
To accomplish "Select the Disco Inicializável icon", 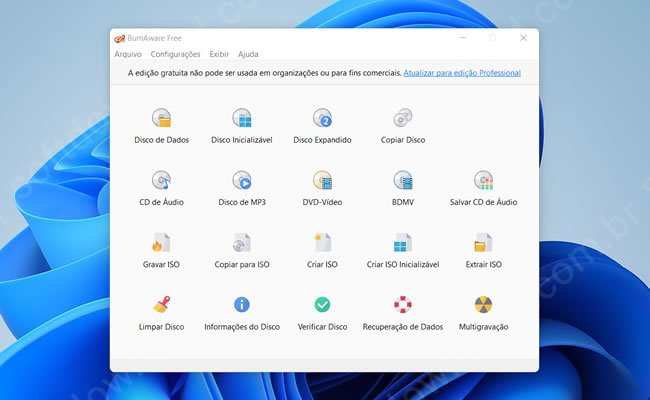I will point(242,118).
